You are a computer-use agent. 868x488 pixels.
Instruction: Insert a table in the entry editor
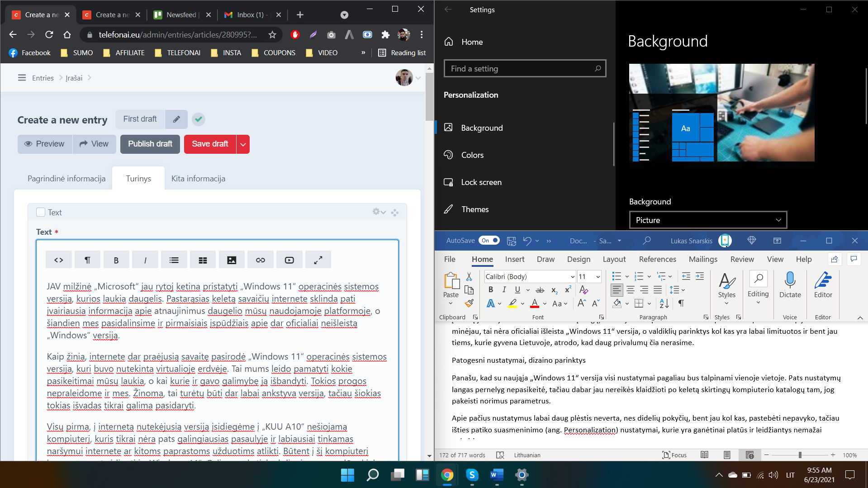pos(203,260)
